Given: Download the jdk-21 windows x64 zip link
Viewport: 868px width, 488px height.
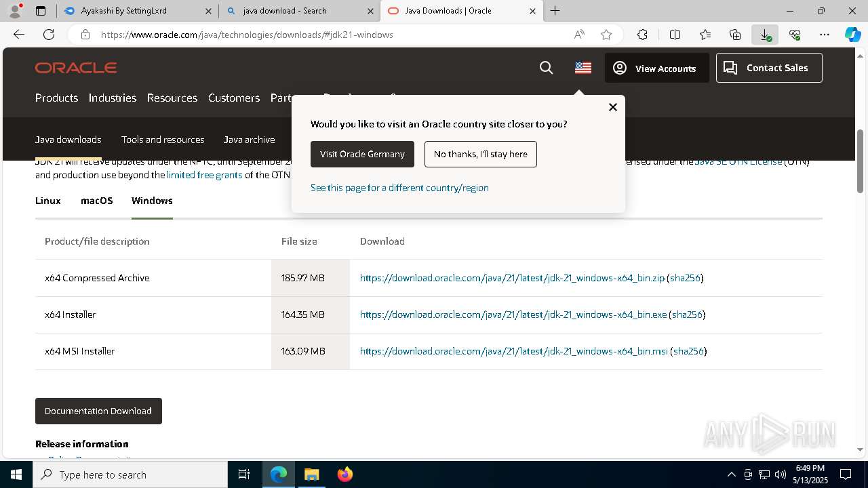Looking at the screenshot, I should point(512,278).
